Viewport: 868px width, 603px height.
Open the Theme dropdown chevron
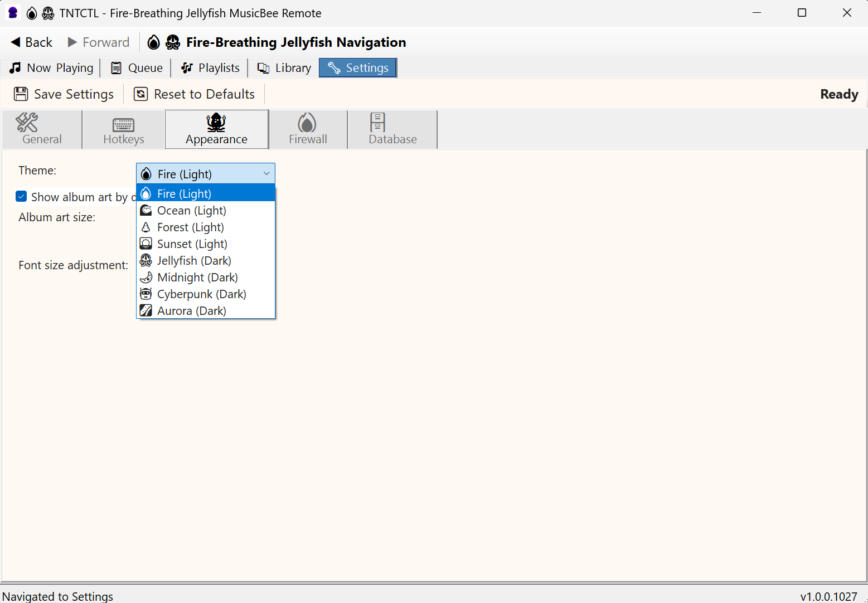click(x=266, y=173)
